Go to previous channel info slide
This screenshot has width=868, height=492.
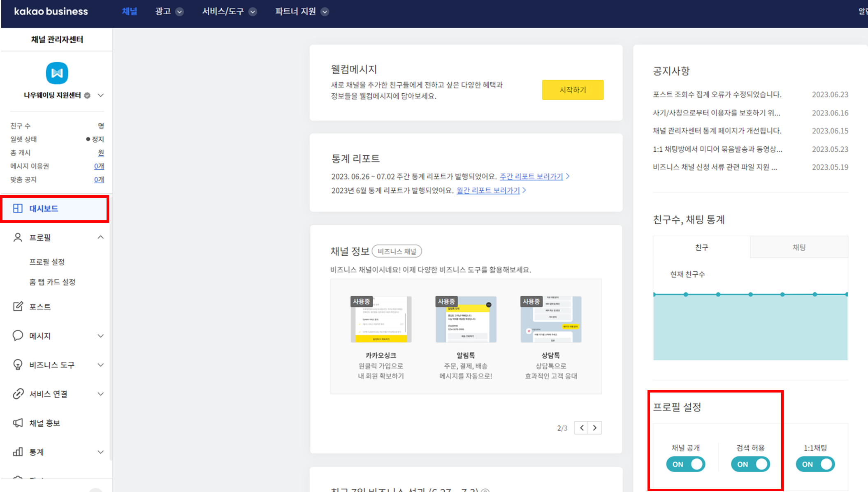tap(581, 428)
